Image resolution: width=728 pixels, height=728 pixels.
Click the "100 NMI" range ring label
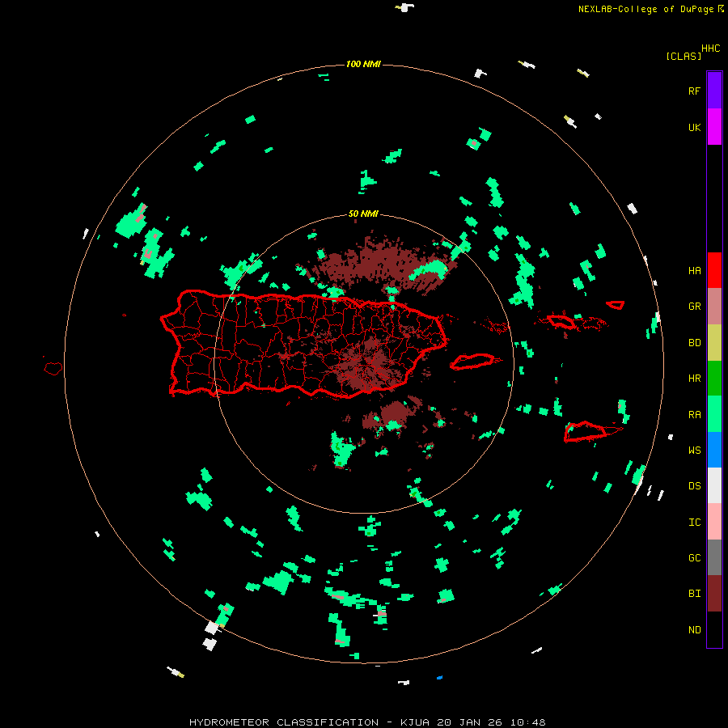(x=363, y=64)
